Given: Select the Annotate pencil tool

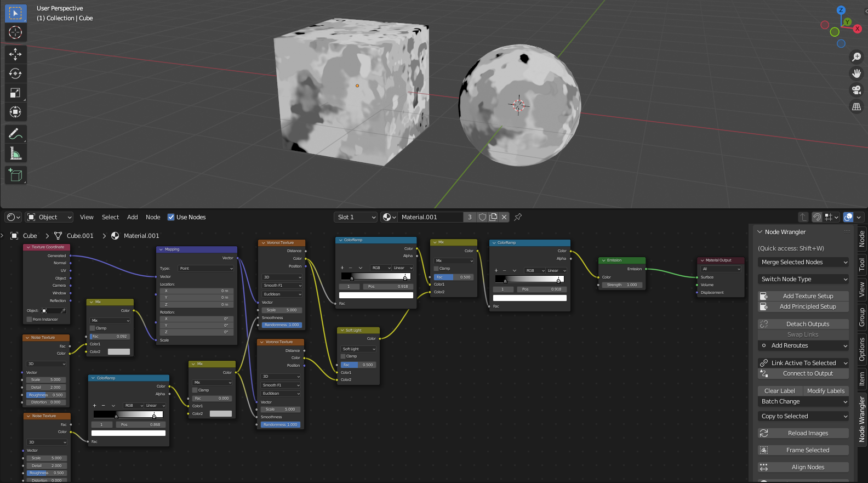Looking at the screenshot, I should click(x=15, y=134).
